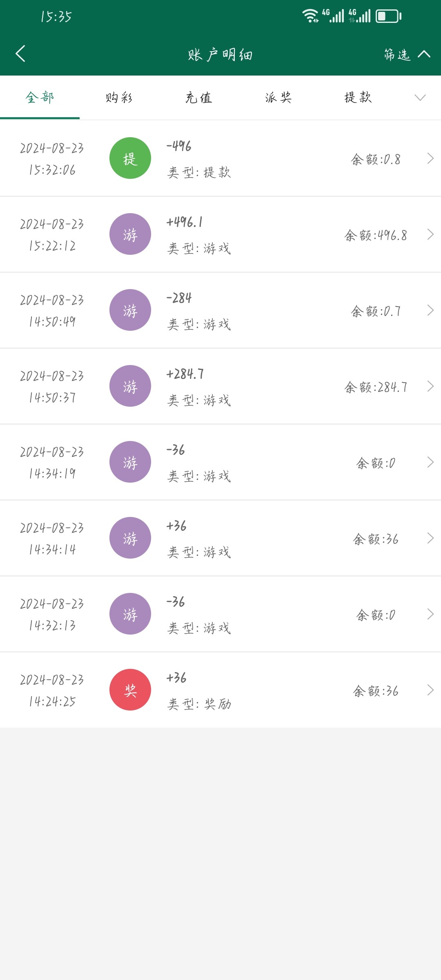Tap the 游 icon at 14:34:19 entry

[130, 462]
